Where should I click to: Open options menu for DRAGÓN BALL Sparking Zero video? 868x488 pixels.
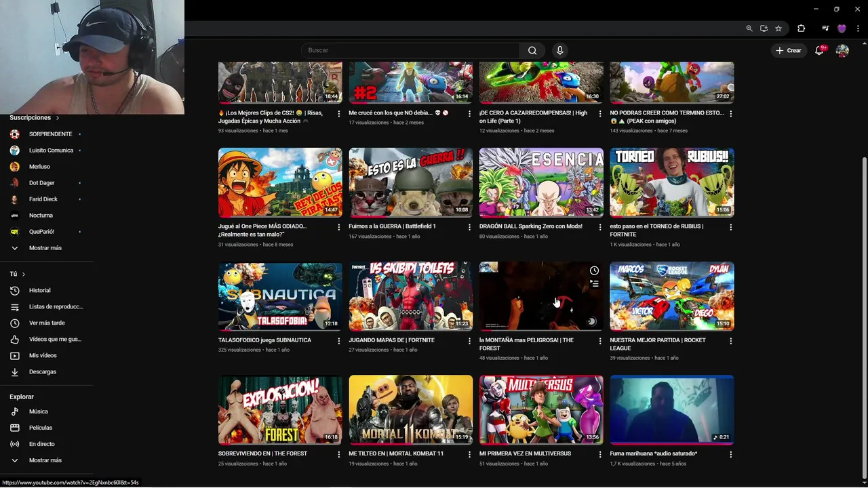(599, 227)
